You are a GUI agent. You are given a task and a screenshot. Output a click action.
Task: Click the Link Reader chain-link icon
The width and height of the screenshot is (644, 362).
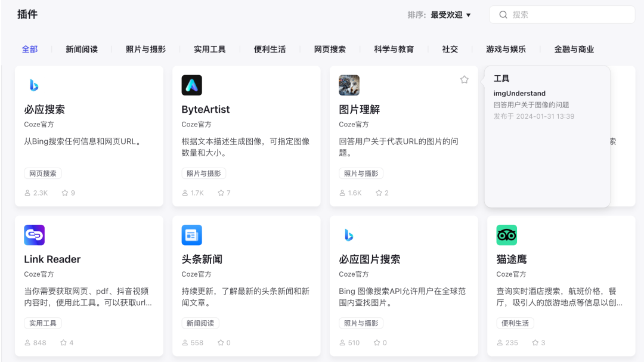click(x=34, y=235)
